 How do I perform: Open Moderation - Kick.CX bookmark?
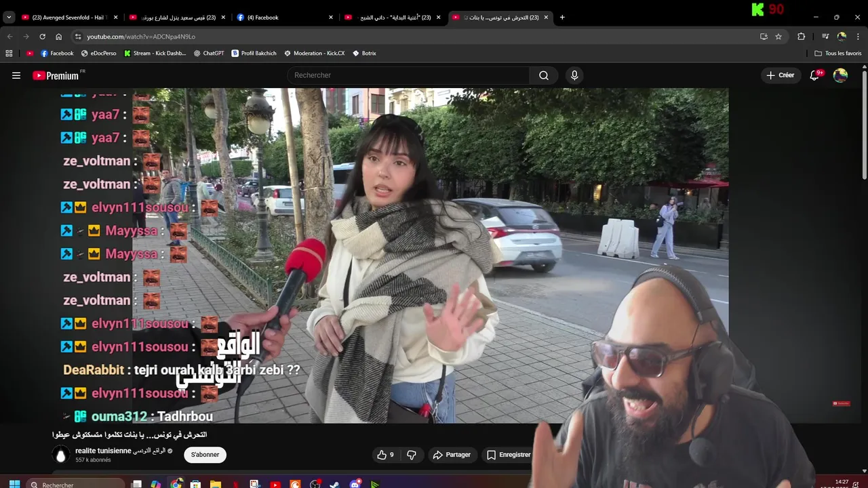point(315,53)
